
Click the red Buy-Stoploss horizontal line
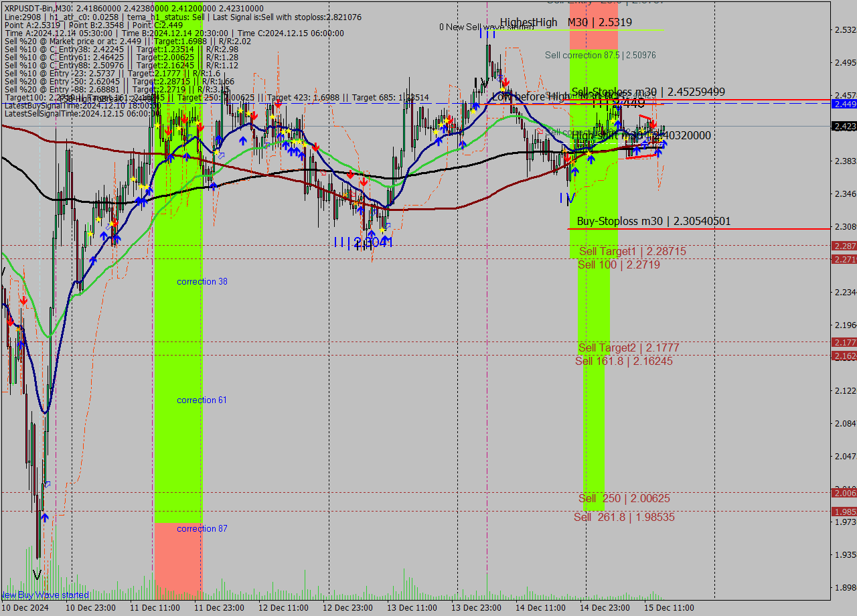click(699, 229)
